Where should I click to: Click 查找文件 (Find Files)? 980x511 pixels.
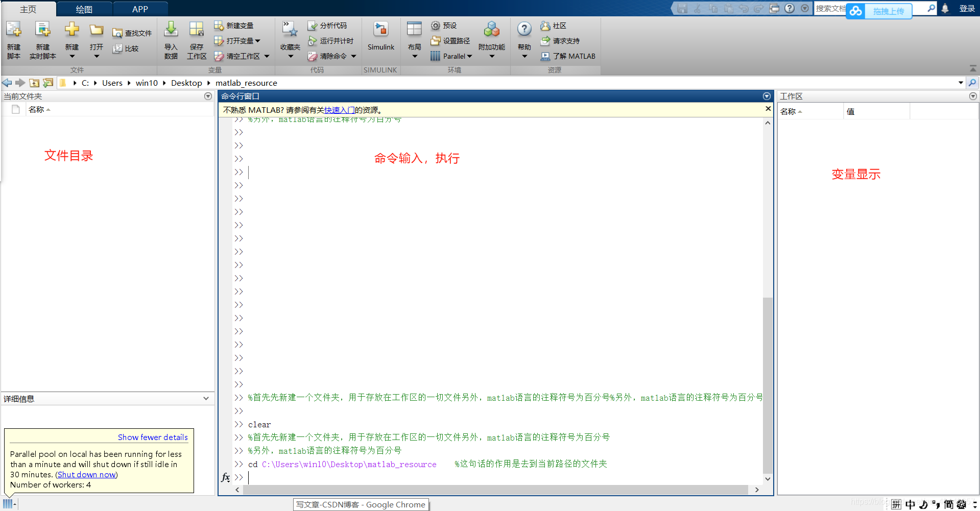pos(132,33)
